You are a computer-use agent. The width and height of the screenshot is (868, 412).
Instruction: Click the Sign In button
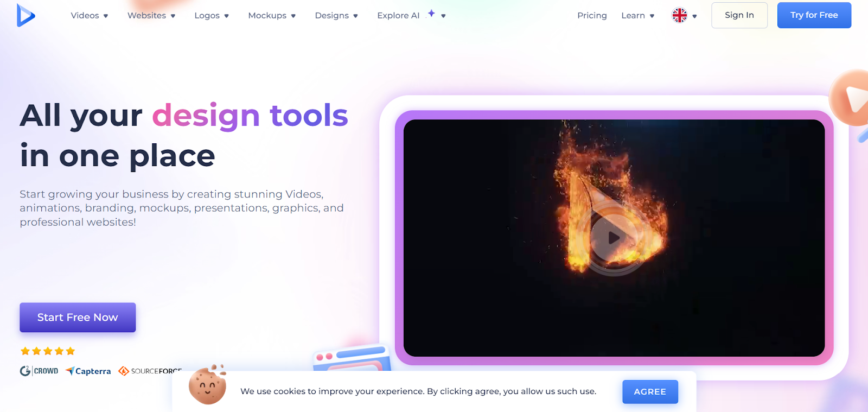(739, 15)
